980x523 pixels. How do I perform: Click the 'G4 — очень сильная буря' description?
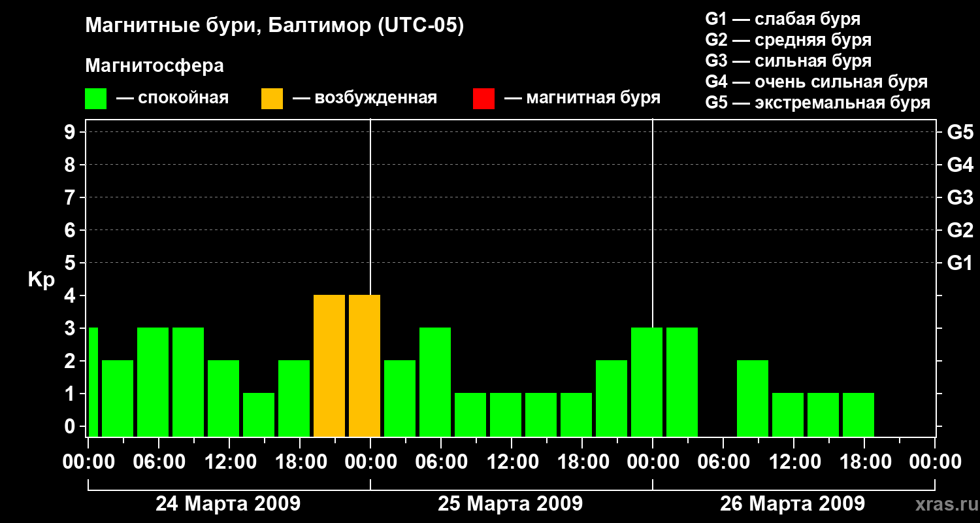(816, 82)
